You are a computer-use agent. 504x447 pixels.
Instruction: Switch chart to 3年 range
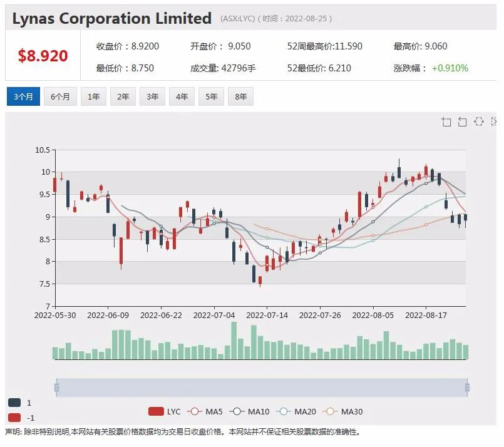(152, 96)
